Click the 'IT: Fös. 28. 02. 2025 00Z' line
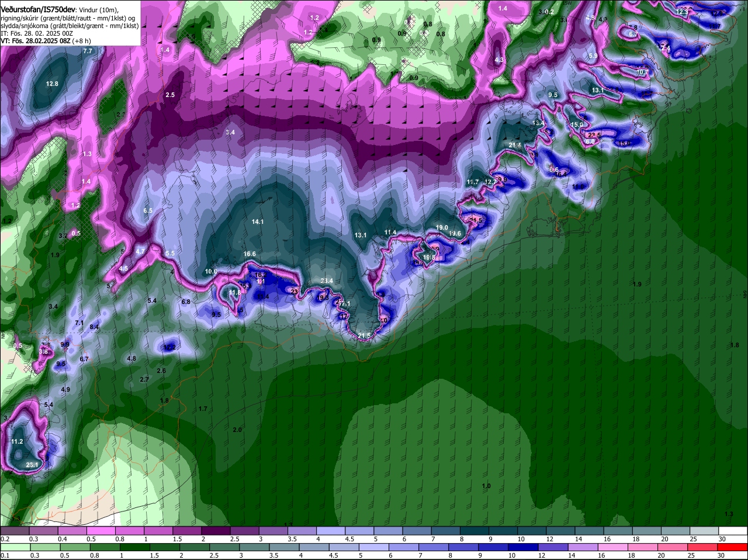The width and height of the screenshot is (748, 560). tap(37, 33)
